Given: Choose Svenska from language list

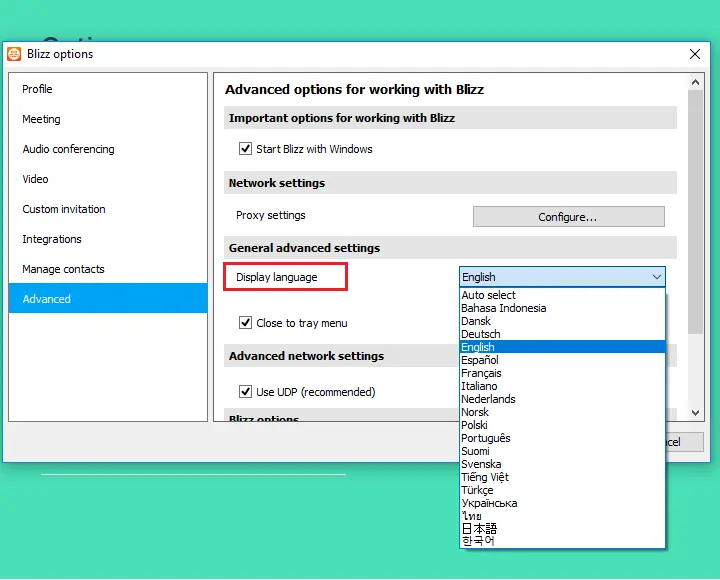Looking at the screenshot, I should [562, 464].
